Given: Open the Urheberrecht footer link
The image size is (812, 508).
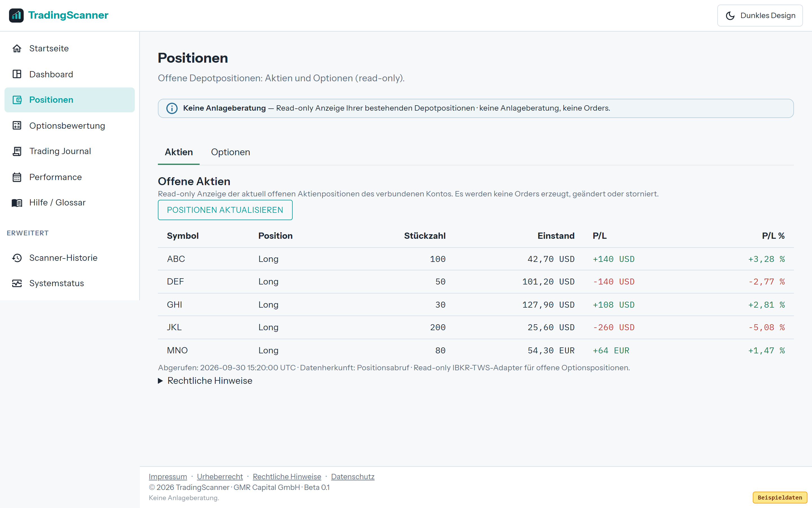Looking at the screenshot, I should tap(220, 476).
